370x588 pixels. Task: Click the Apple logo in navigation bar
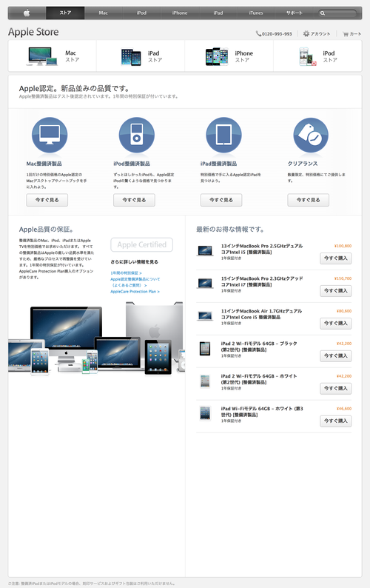tap(27, 13)
